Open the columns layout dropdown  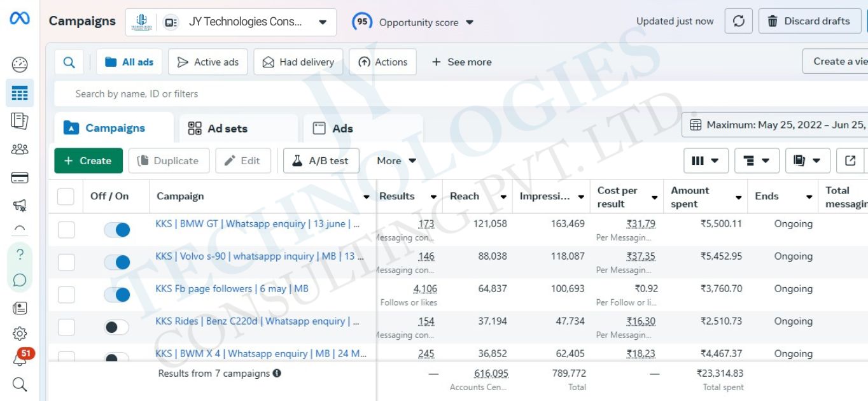(x=706, y=160)
